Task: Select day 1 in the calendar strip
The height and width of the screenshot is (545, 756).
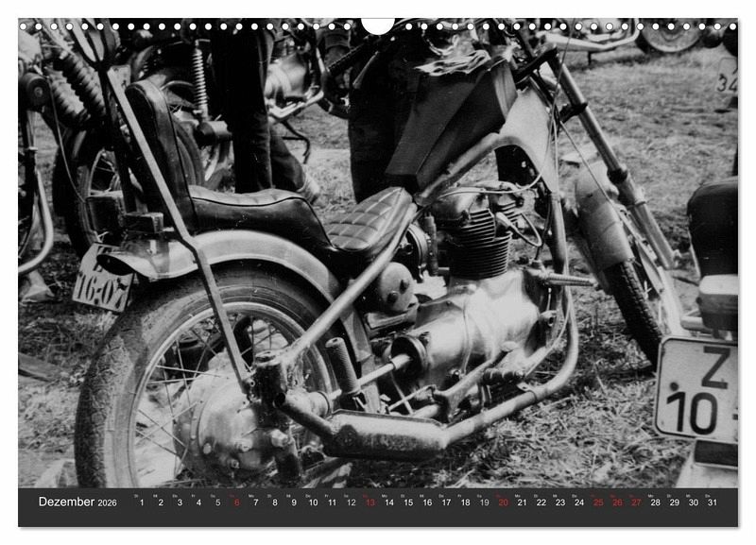Action: (x=141, y=502)
